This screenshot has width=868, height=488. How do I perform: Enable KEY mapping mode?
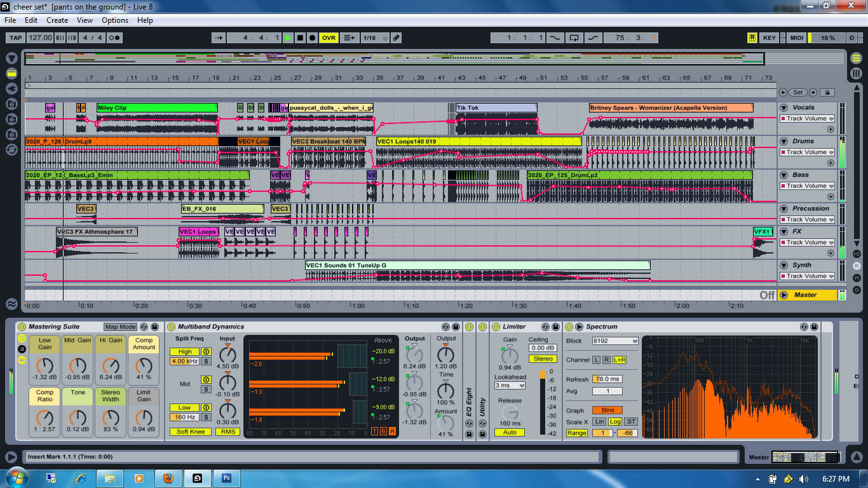click(769, 37)
